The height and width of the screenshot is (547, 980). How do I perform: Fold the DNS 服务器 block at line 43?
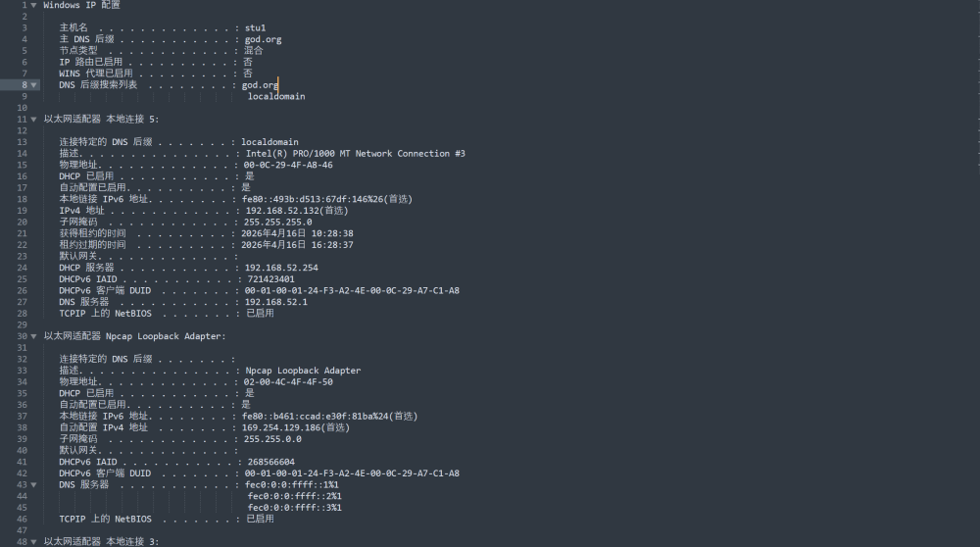point(34,485)
